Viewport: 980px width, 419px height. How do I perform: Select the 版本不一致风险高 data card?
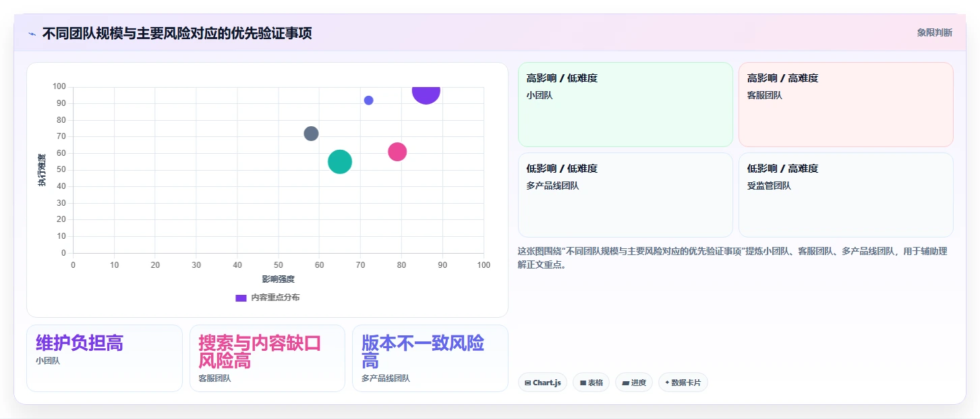430,358
